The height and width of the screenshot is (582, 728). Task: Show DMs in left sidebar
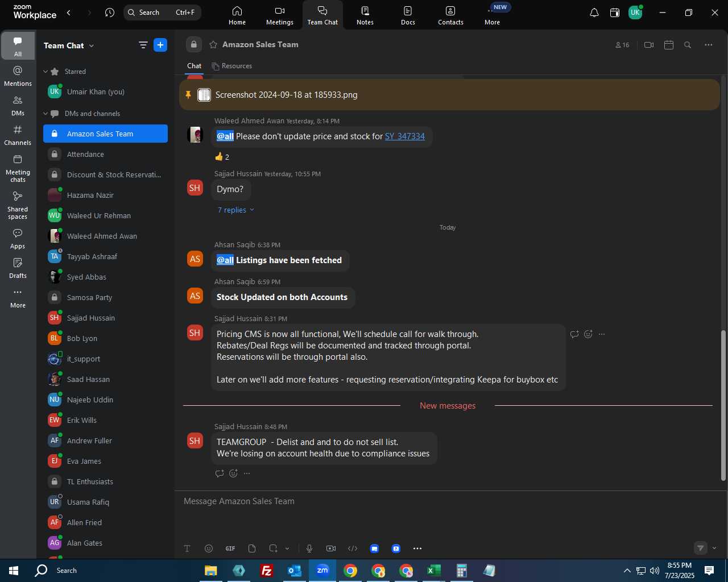(x=18, y=106)
